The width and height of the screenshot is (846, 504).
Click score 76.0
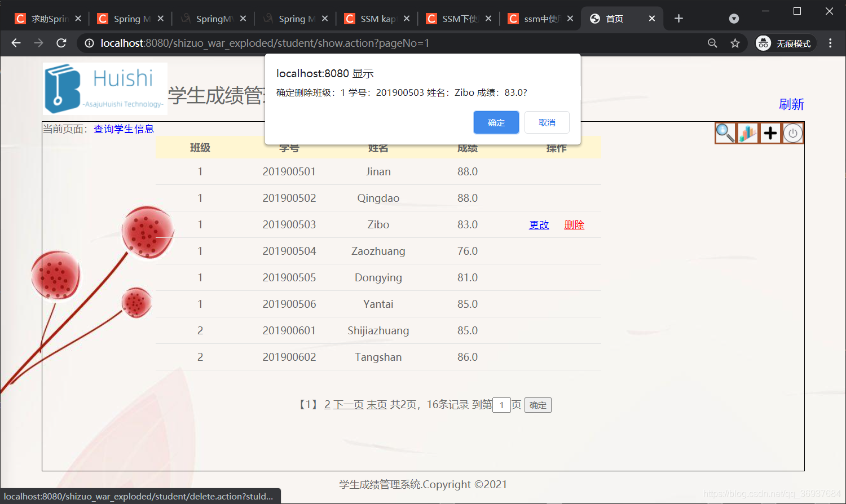(x=468, y=251)
